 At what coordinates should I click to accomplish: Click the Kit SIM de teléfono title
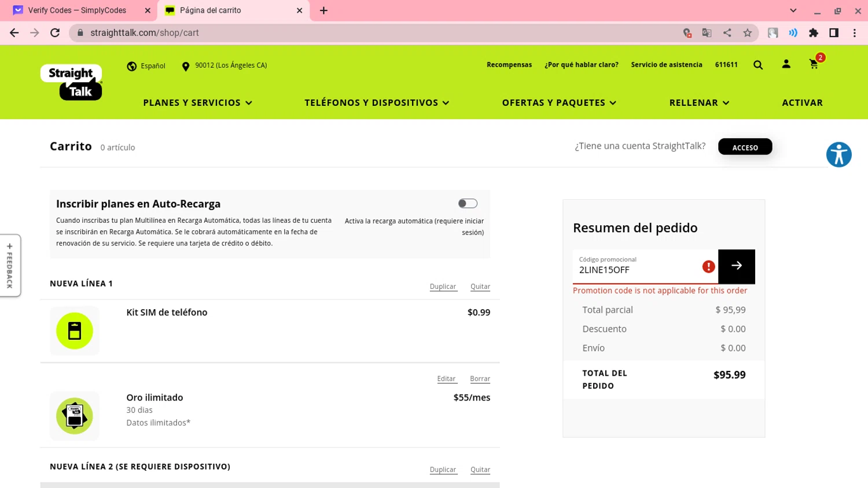click(167, 313)
